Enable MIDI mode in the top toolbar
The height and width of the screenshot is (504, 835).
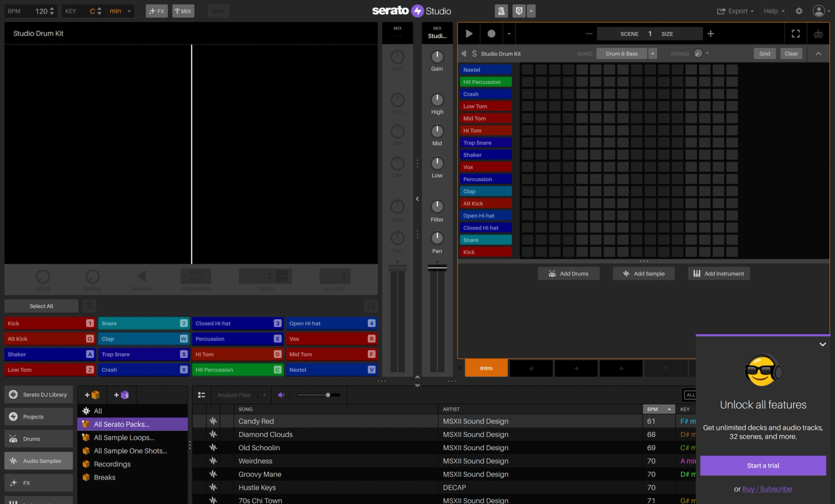(x=218, y=11)
